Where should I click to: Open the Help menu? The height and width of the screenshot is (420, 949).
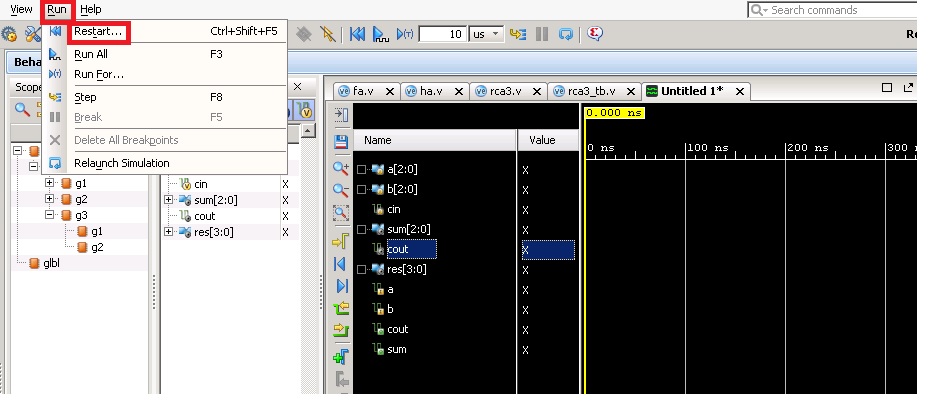click(x=91, y=10)
